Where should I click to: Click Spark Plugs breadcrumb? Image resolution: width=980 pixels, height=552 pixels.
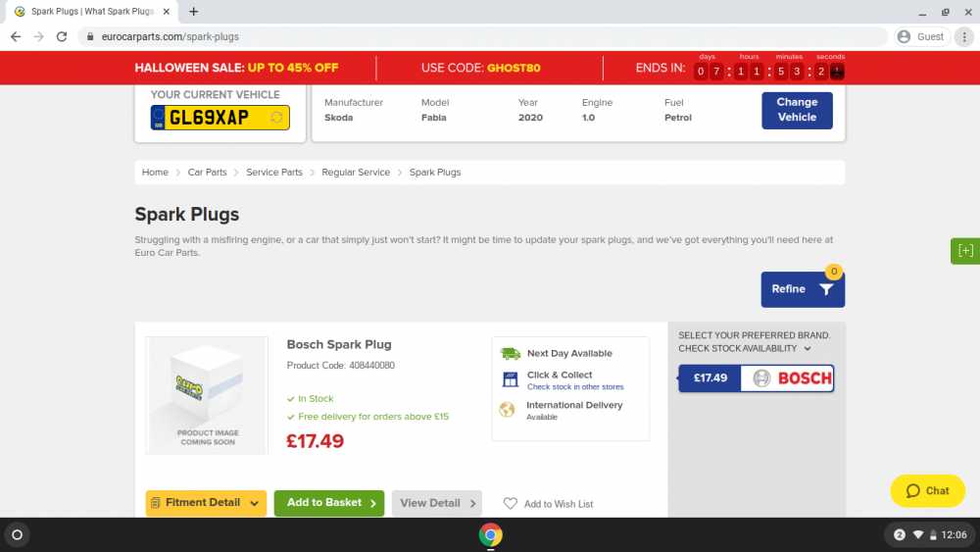pyautogui.click(x=435, y=172)
